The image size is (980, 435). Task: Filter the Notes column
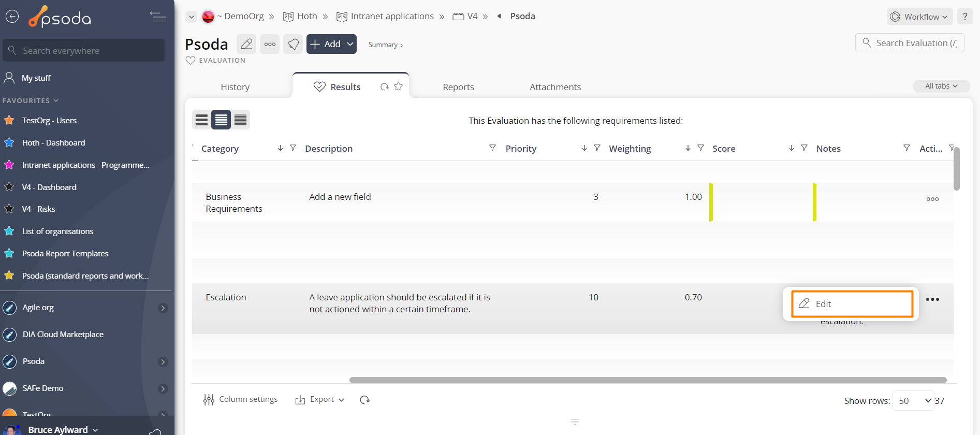coord(906,148)
